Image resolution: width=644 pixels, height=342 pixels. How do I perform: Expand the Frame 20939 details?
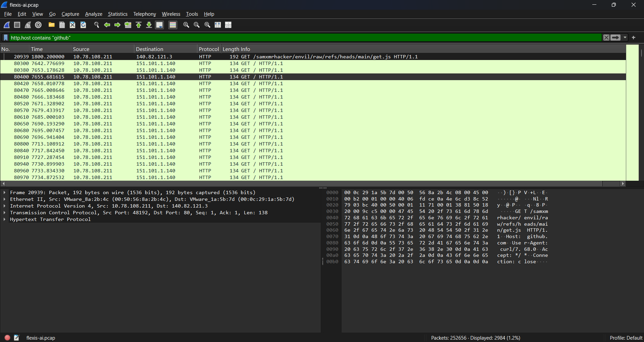click(4, 192)
